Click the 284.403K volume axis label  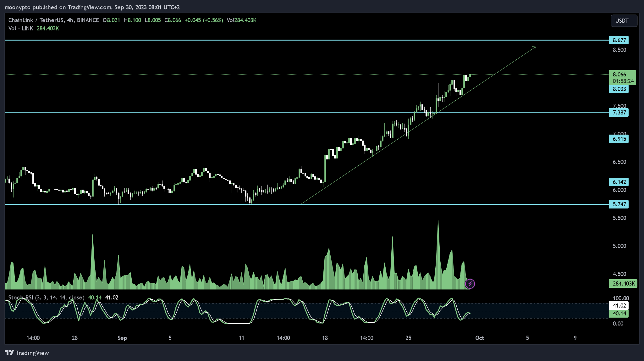point(623,284)
